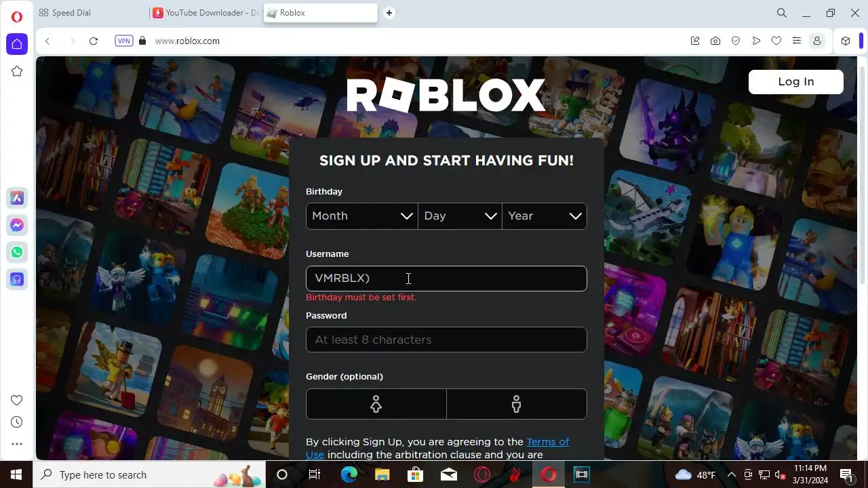Open the Opera main menu logo
Image resolution: width=868 pixels, height=488 pixels.
(17, 17)
